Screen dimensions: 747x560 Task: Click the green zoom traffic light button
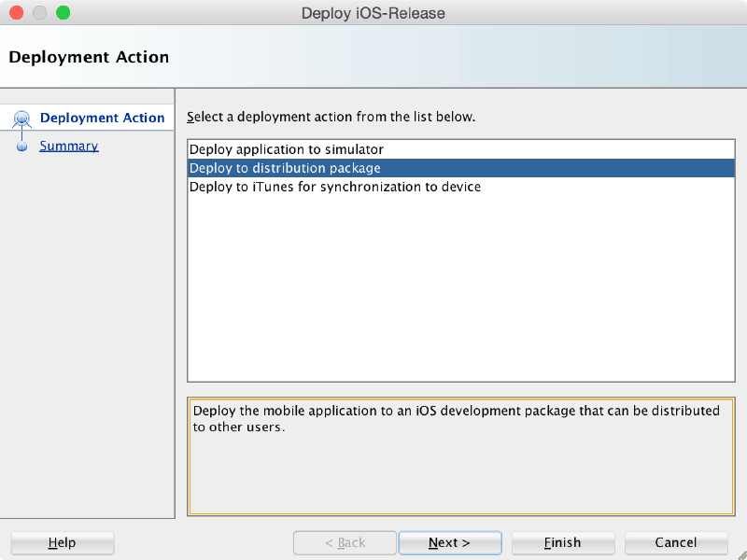click(x=62, y=13)
